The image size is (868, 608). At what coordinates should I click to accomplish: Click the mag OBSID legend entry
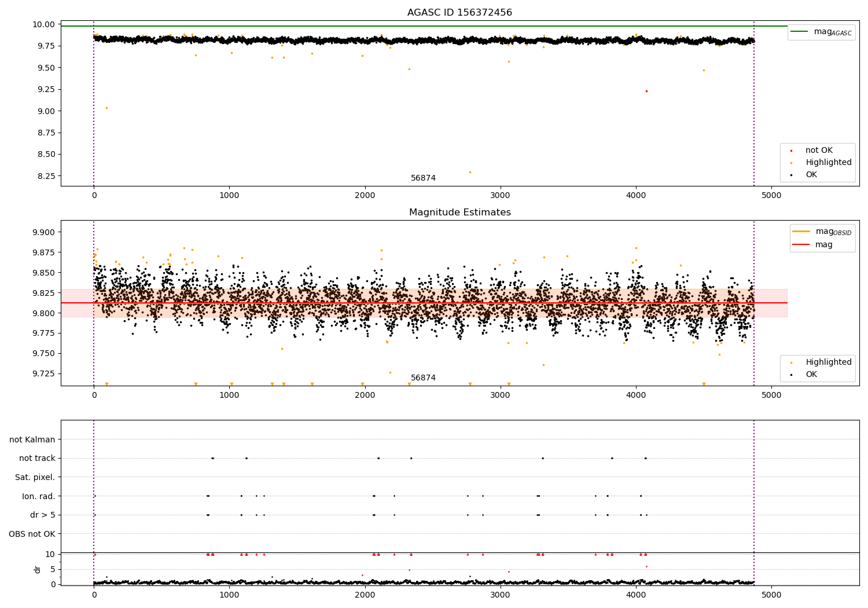click(822, 232)
